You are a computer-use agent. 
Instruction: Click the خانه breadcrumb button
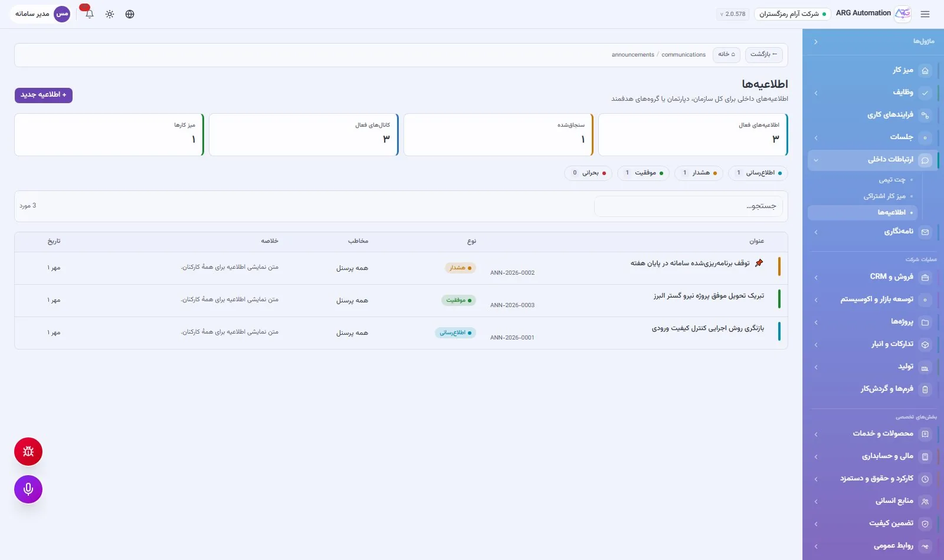point(727,54)
